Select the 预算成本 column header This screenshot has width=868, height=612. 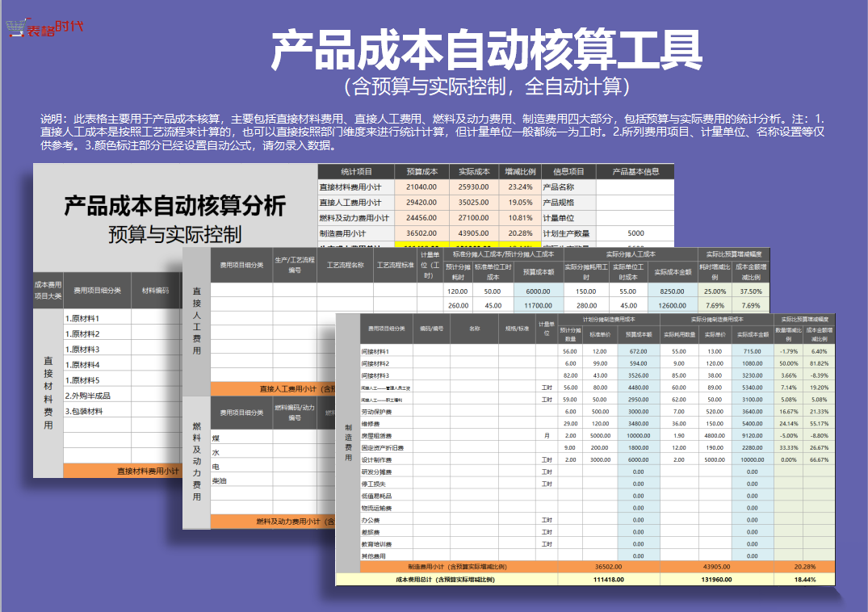click(x=421, y=171)
